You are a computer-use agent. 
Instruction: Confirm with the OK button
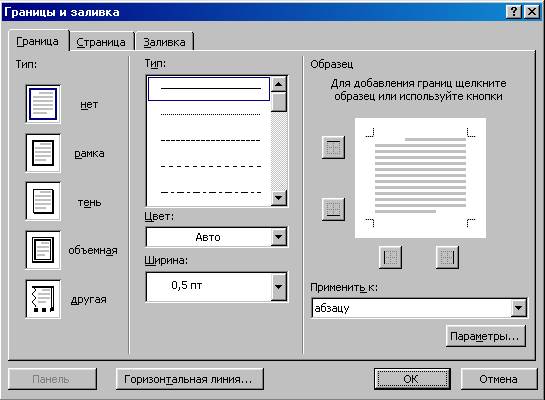pyautogui.click(x=412, y=379)
